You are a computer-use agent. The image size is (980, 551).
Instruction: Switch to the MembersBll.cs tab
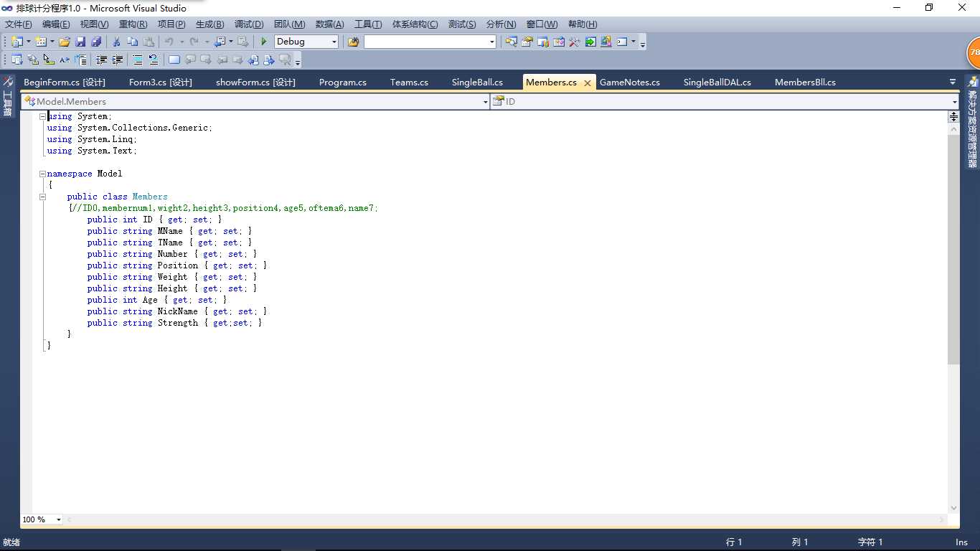[x=805, y=82]
